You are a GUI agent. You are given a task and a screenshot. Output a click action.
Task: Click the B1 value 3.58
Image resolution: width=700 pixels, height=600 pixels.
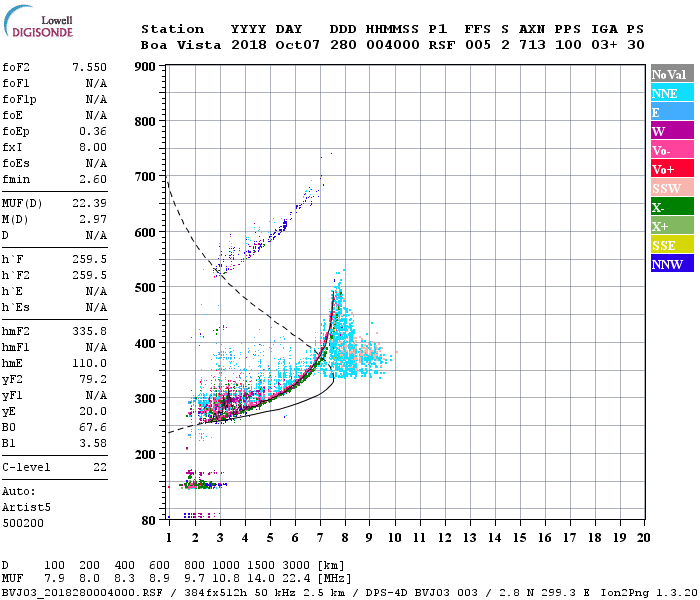(93, 443)
